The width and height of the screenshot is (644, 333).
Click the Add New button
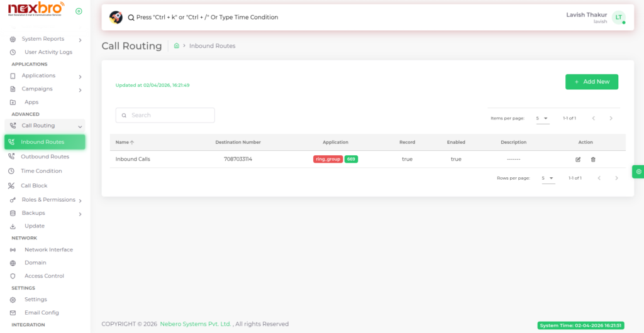pyautogui.click(x=591, y=82)
